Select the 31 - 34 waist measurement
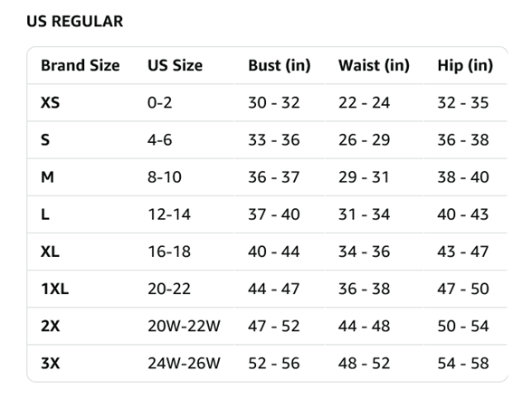 click(364, 214)
